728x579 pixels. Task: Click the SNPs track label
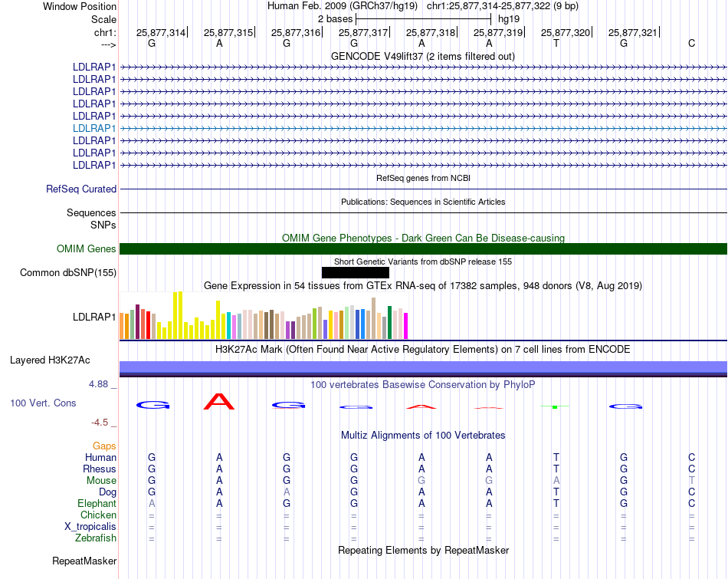(103, 225)
